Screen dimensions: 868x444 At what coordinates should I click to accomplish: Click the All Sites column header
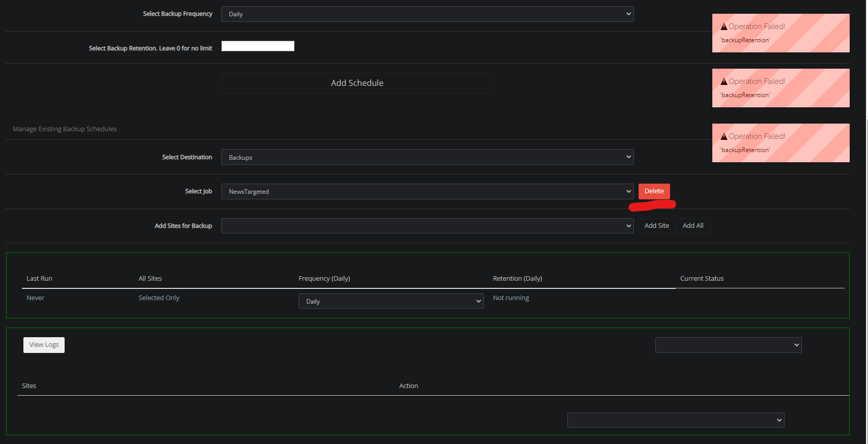click(x=150, y=279)
